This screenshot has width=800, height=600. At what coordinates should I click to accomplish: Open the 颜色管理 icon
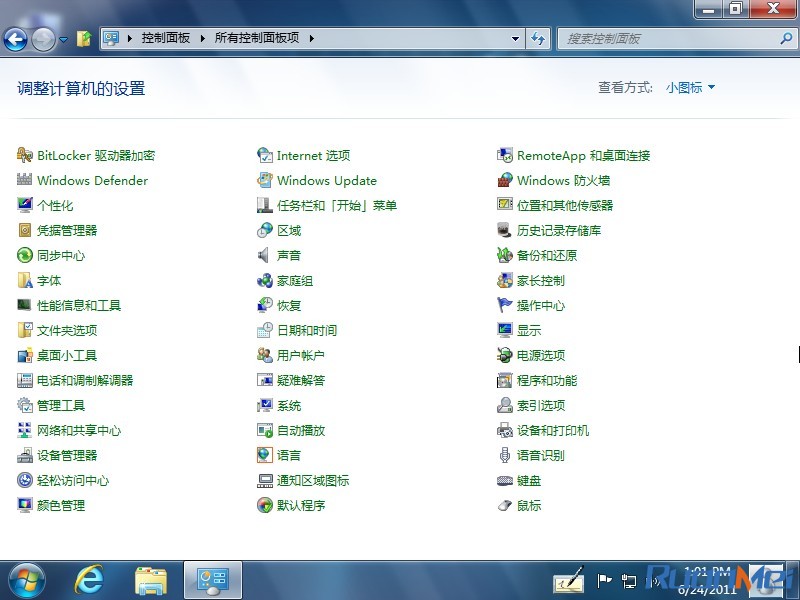[24, 505]
